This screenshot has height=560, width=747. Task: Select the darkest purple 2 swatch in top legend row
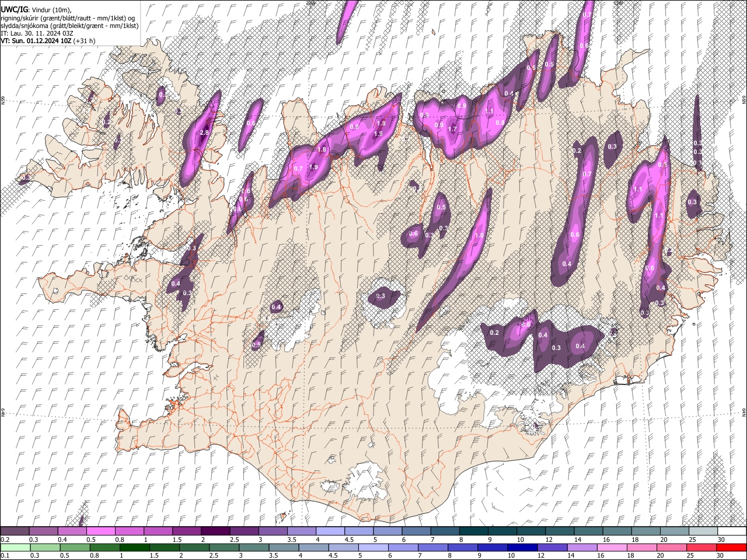(x=215, y=531)
